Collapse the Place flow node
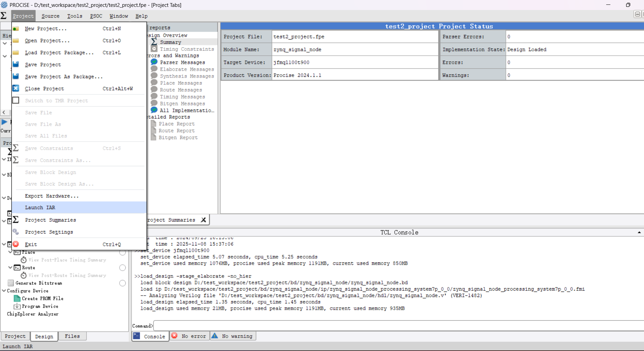This screenshot has height=351, width=644. coord(10,252)
